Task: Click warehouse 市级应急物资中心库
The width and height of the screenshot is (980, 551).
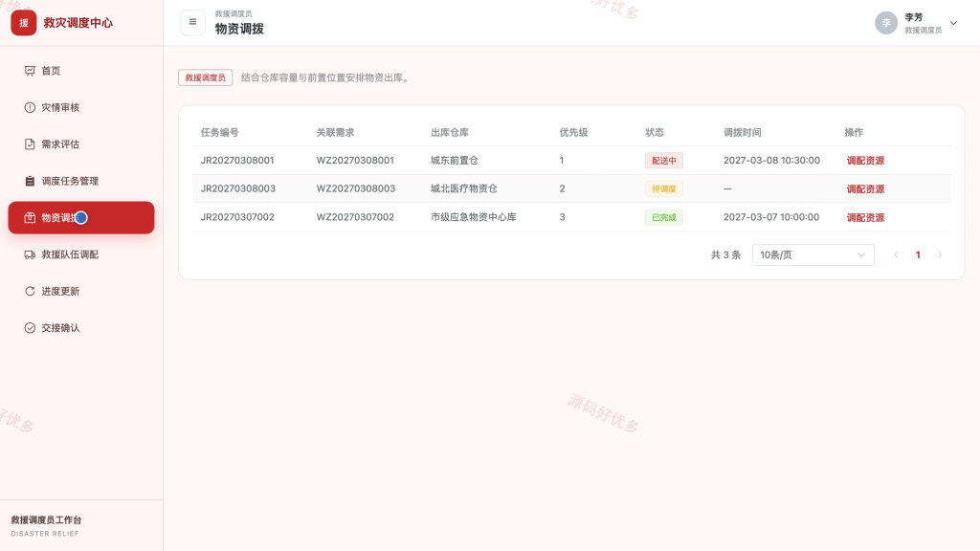Action: pos(473,217)
